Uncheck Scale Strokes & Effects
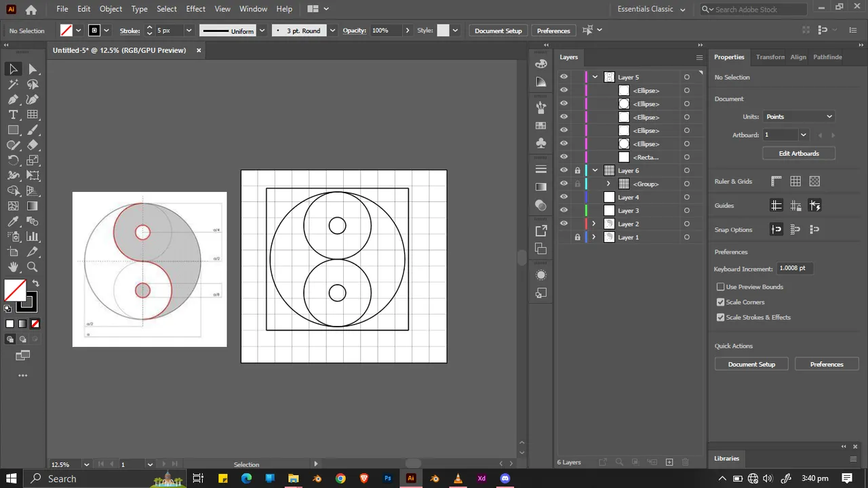 click(x=721, y=317)
